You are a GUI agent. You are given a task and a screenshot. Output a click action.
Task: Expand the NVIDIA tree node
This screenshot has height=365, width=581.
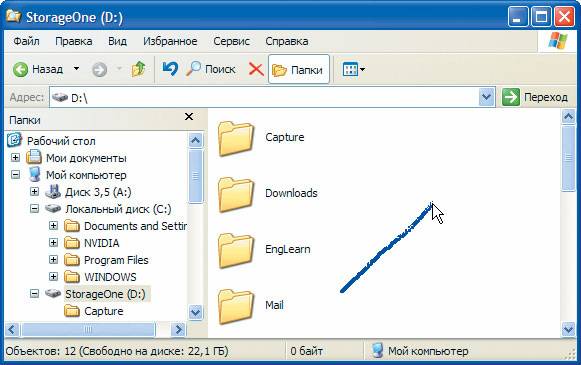pyautogui.click(x=53, y=243)
